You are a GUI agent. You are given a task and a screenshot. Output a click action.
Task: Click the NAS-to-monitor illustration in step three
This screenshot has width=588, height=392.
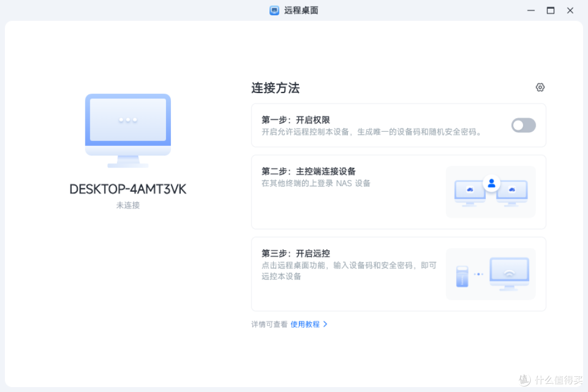click(x=491, y=274)
